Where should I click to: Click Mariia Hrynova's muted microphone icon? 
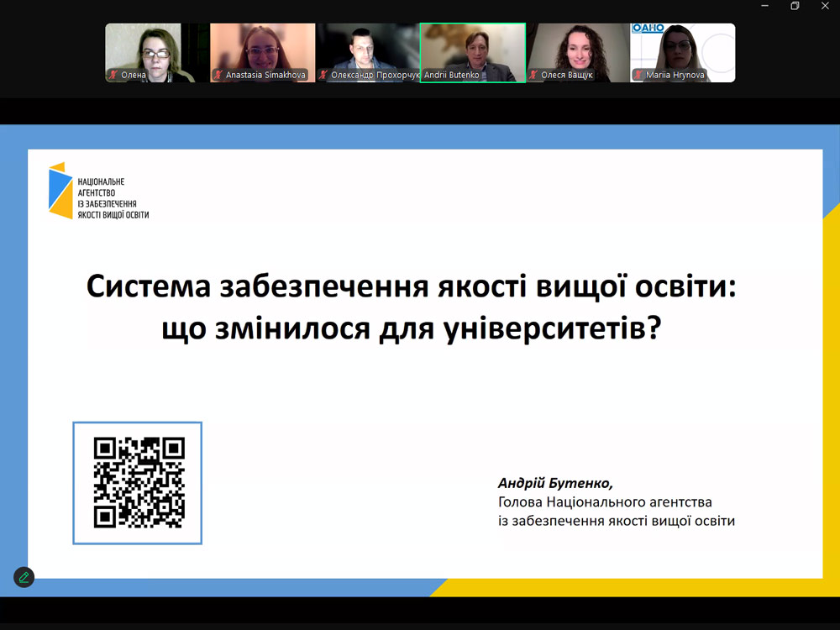638,75
